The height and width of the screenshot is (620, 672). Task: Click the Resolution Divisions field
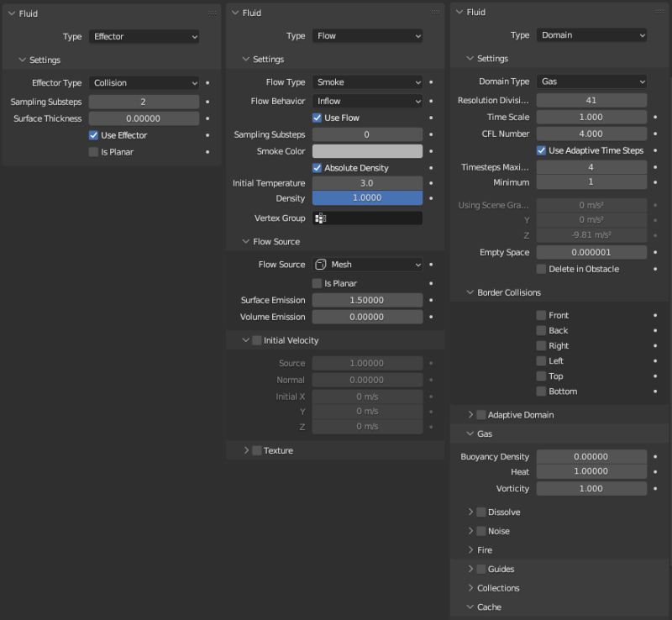(x=591, y=100)
